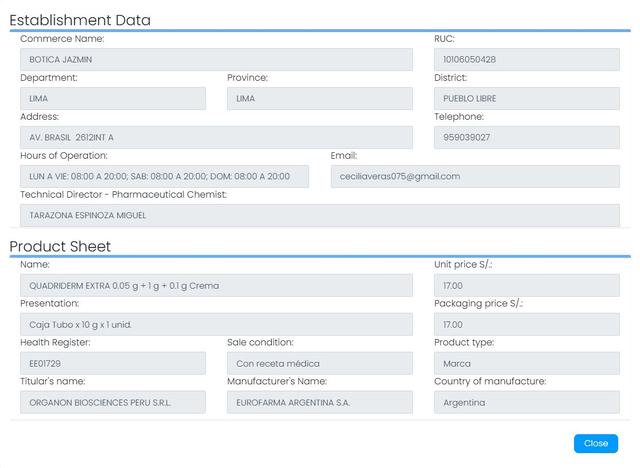Click the Department: label

coord(49,78)
